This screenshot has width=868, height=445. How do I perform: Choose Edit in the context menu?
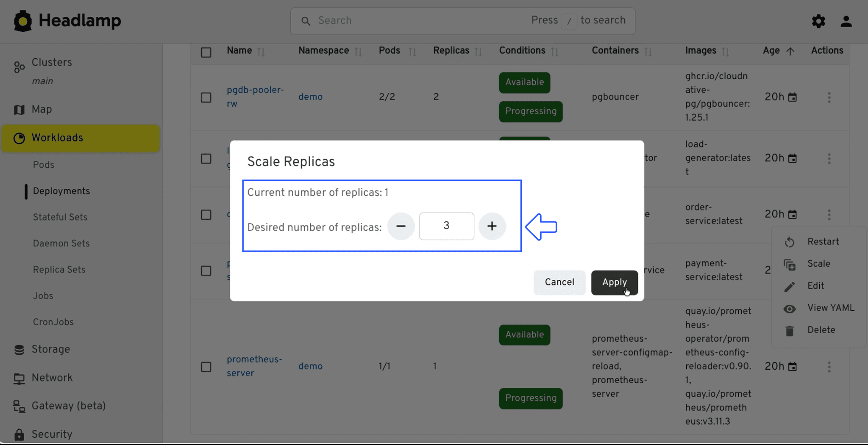[819, 286]
